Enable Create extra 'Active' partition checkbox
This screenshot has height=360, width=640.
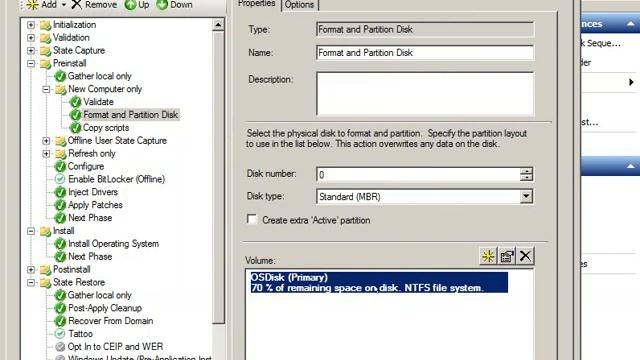click(x=252, y=220)
